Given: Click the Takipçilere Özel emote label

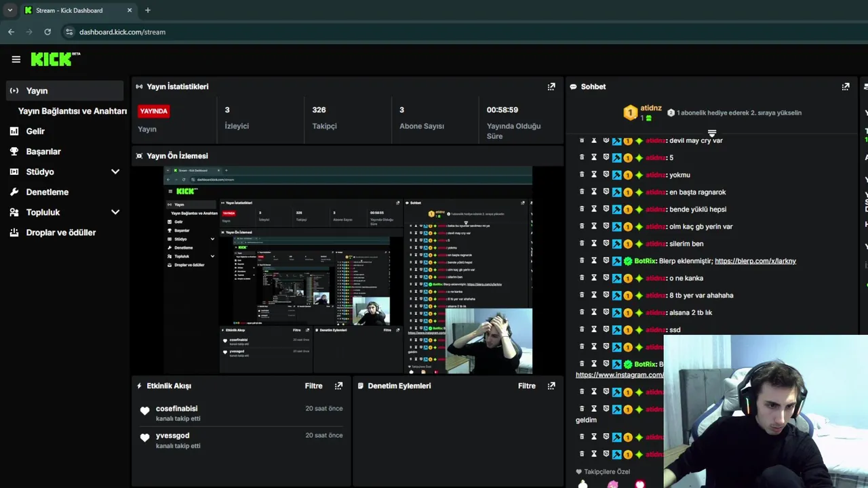Looking at the screenshot, I should pyautogui.click(x=607, y=472).
